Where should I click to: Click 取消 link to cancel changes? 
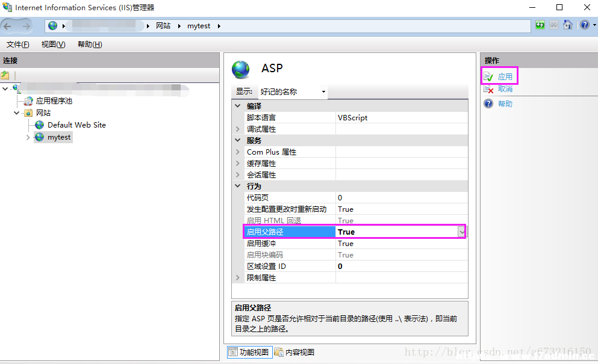click(x=505, y=89)
